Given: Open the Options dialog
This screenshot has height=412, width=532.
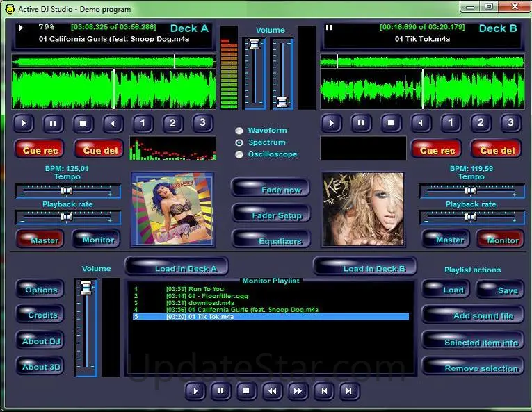Looking at the screenshot, I should (x=40, y=290).
